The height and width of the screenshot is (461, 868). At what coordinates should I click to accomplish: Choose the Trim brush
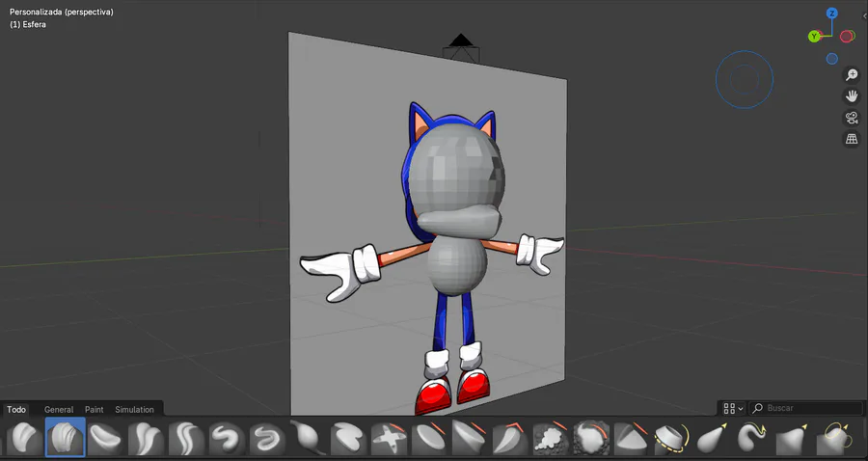pos(632,437)
